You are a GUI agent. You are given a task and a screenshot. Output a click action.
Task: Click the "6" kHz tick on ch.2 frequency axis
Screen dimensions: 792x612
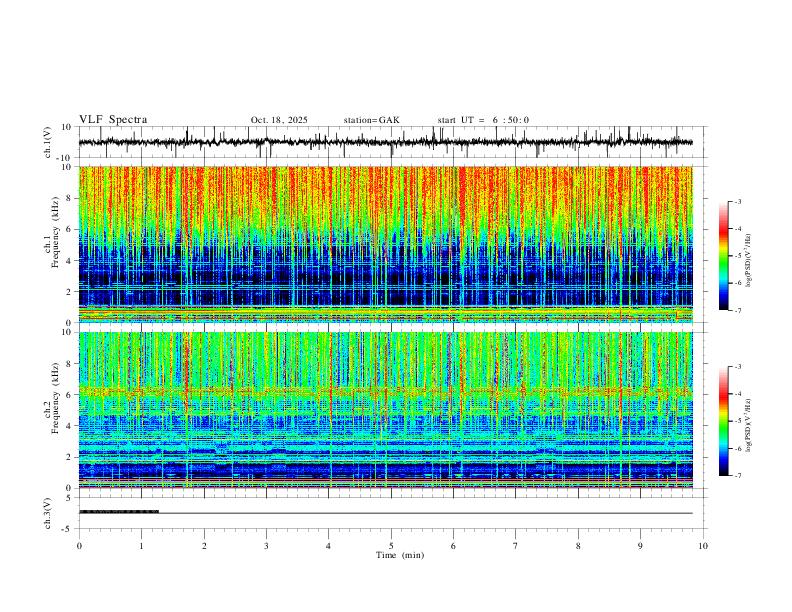click(x=70, y=395)
